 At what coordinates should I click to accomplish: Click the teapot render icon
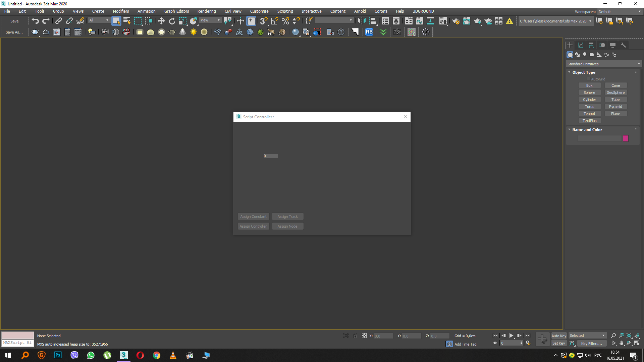click(x=35, y=32)
